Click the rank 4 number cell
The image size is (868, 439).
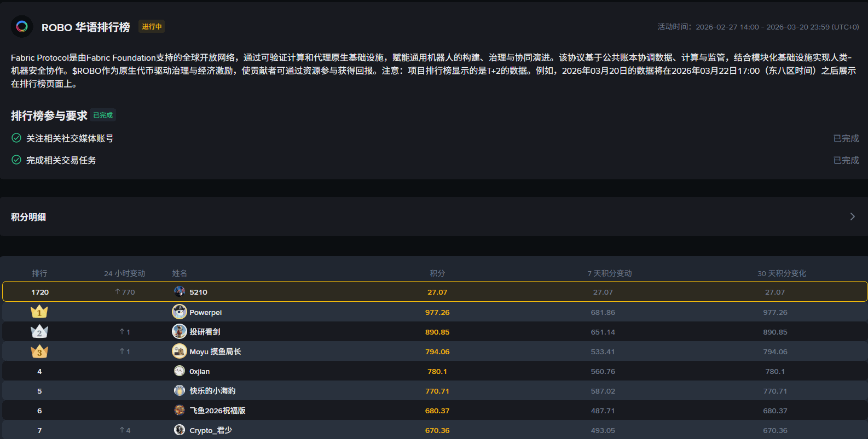39,371
